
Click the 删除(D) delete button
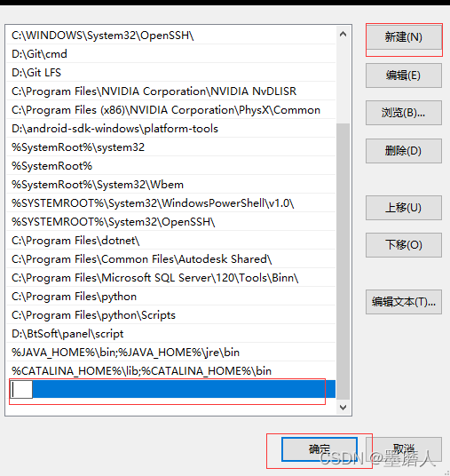click(x=404, y=151)
